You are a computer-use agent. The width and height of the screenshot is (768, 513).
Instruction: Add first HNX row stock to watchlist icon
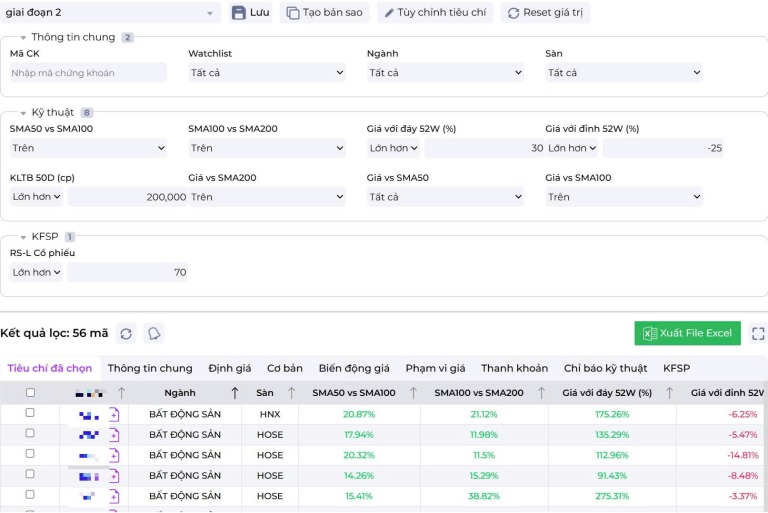114,414
